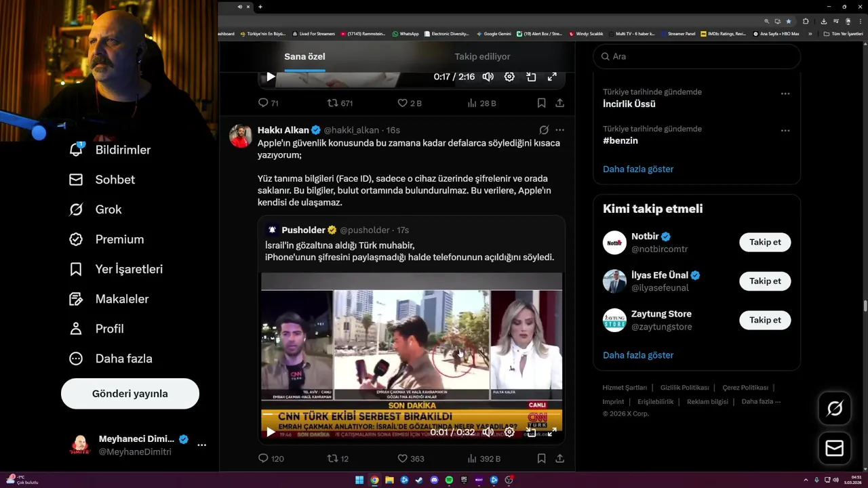868x488 pixels.
Task: Open Hakkı Alkan profile avatar
Action: 240,136
